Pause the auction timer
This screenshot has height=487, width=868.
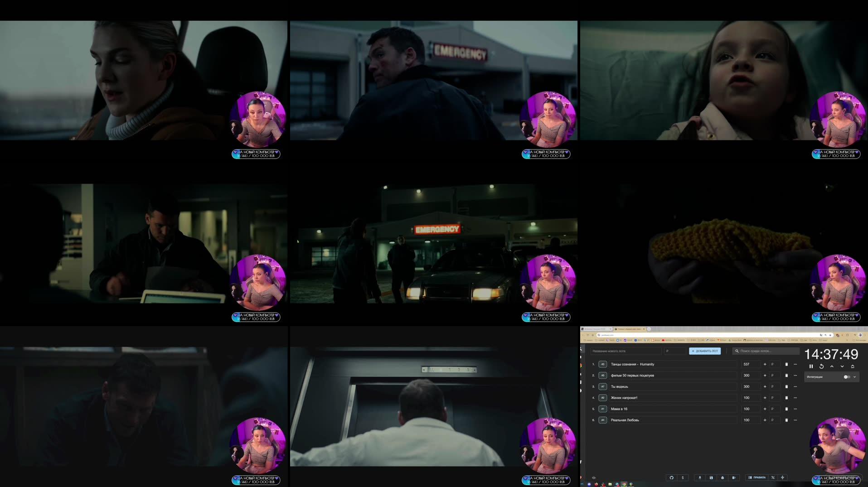point(811,366)
